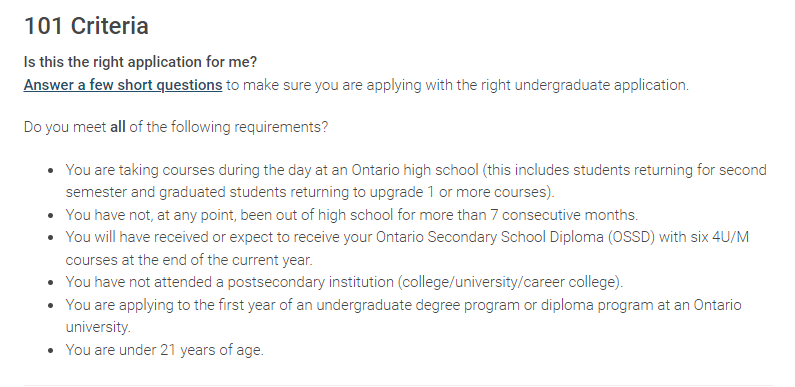Click 'Is this the right application for me?' text
The width and height of the screenshot is (795, 387).
(x=140, y=62)
